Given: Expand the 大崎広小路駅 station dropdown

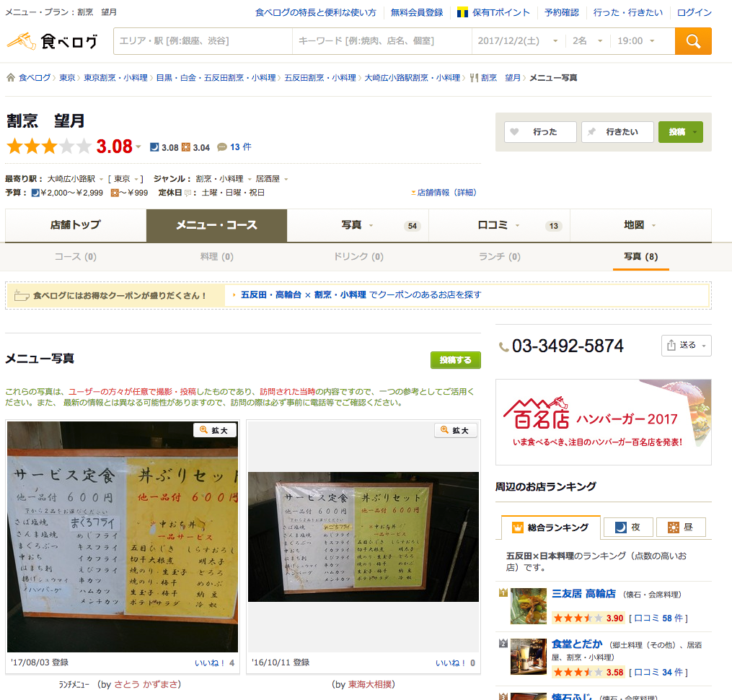Looking at the screenshot, I should (101, 179).
